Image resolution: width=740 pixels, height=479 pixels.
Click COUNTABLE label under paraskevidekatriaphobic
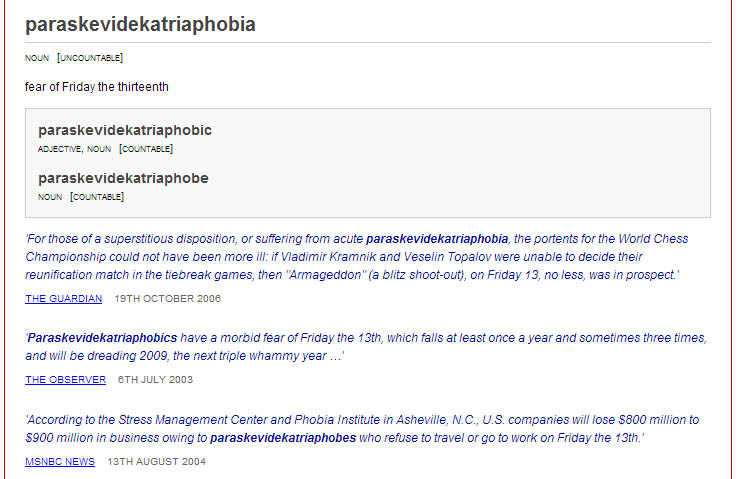coord(146,149)
